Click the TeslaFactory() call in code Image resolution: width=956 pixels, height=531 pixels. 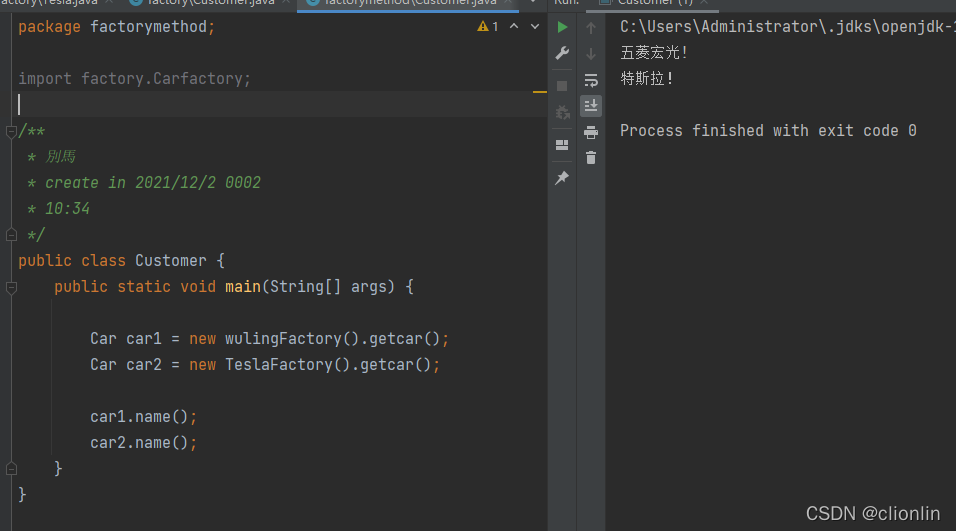click(x=287, y=365)
